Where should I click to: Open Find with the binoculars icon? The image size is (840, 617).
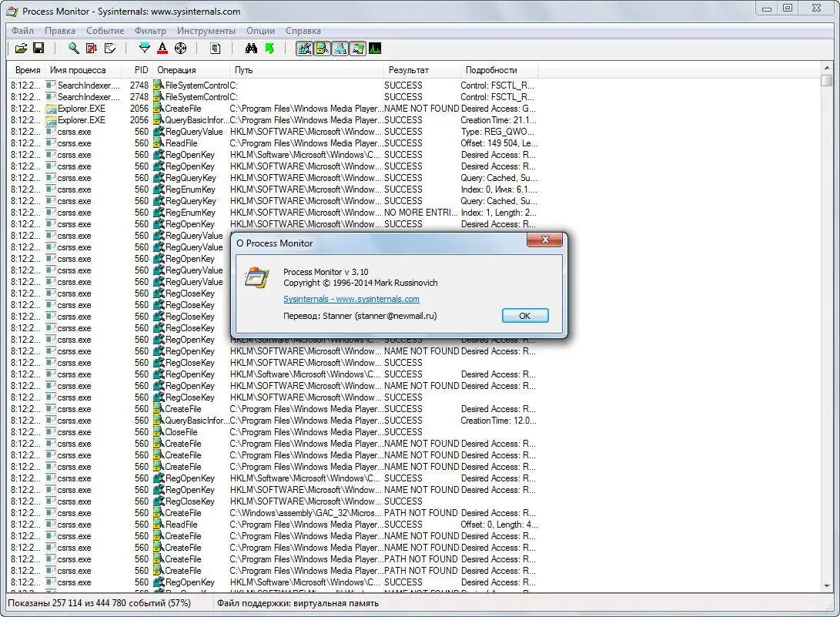pos(251,49)
